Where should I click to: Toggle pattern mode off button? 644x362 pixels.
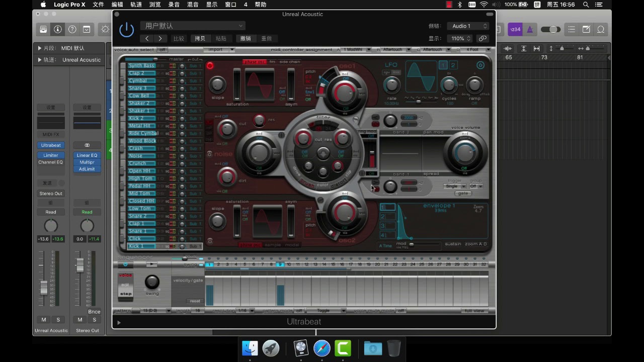click(x=299, y=311)
